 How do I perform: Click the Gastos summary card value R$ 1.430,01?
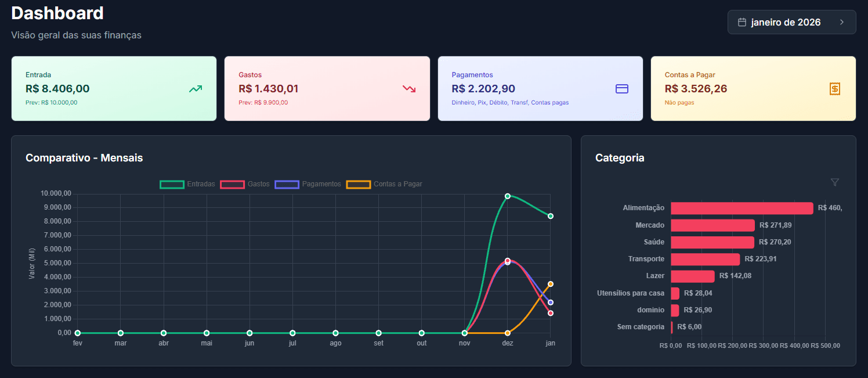(269, 89)
